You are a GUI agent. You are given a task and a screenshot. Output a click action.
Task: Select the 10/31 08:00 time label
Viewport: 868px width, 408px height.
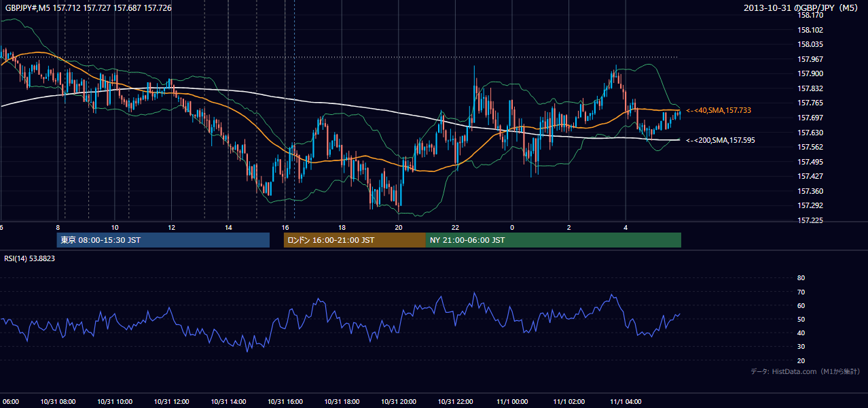tap(58, 402)
